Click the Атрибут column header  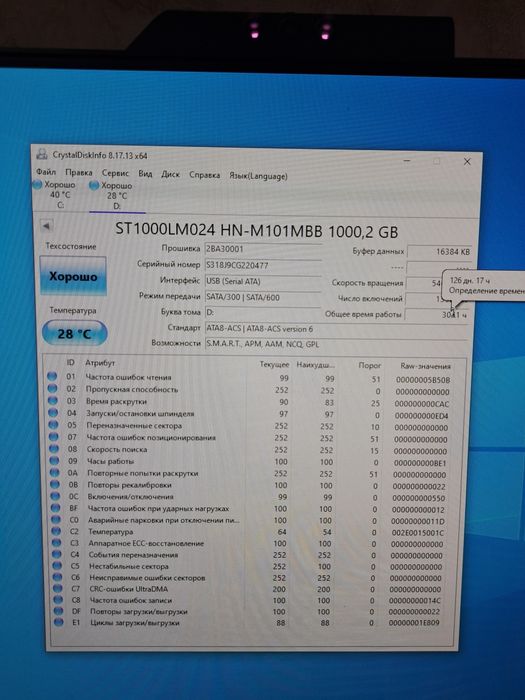click(x=100, y=362)
